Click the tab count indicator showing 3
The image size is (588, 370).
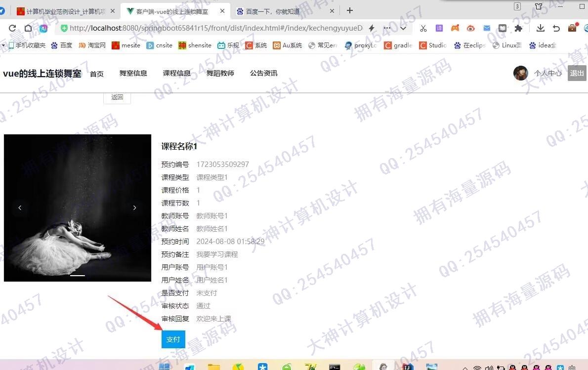(517, 6)
